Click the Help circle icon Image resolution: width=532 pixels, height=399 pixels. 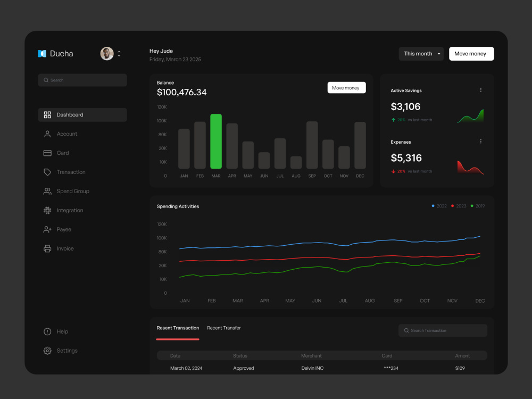47,331
